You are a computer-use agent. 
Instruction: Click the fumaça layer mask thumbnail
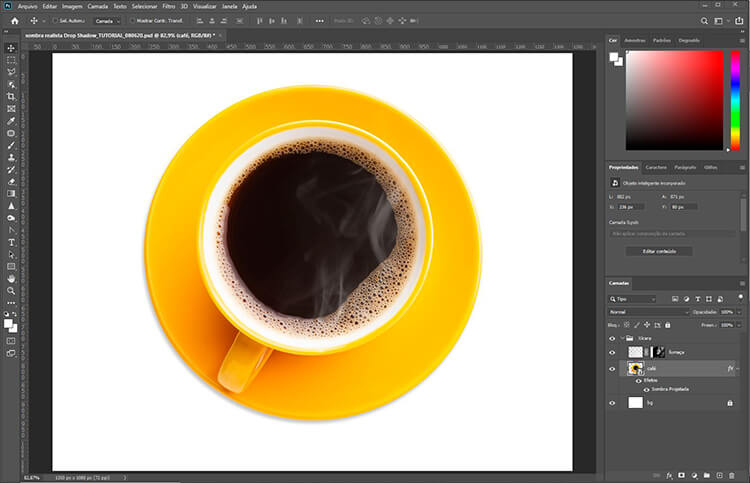click(660, 352)
